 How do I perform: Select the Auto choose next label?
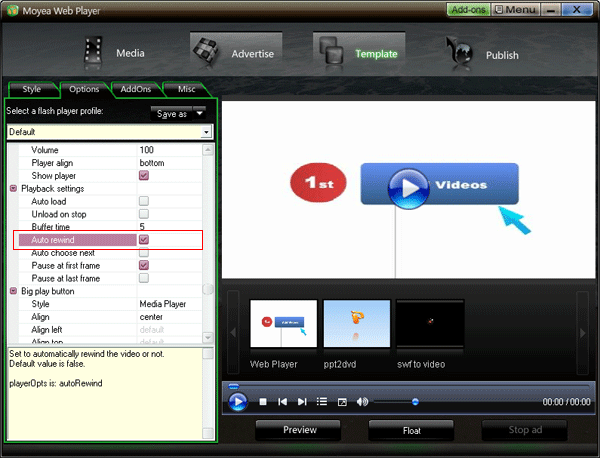(x=63, y=253)
